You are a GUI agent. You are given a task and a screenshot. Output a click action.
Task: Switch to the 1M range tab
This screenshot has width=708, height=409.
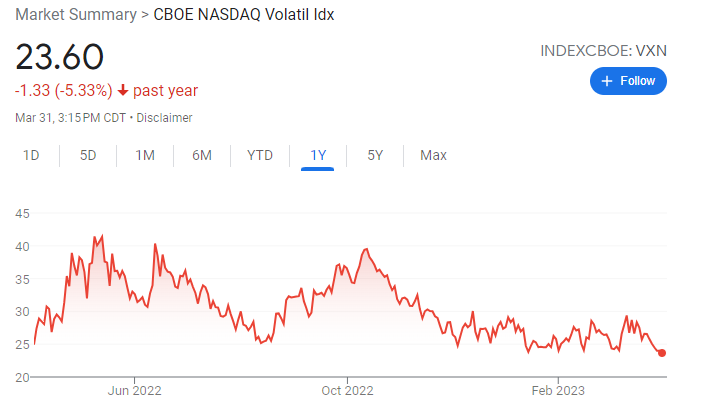[145, 155]
